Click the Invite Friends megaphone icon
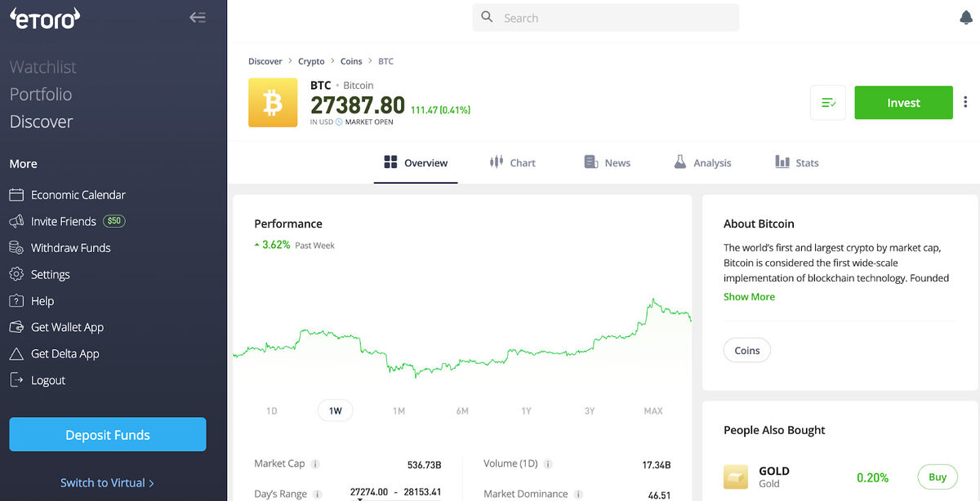This screenshot has width=980, height=501. point(16,221)
